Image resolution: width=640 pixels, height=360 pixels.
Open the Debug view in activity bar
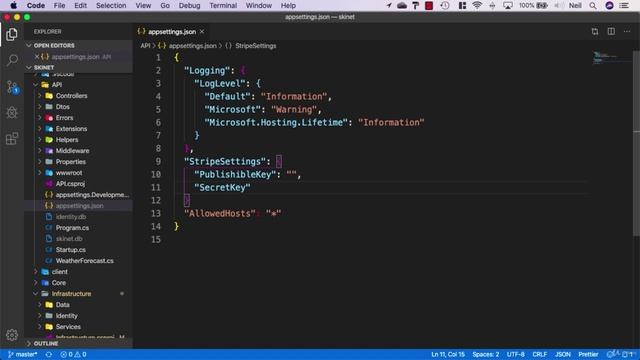tap(12, 113)
